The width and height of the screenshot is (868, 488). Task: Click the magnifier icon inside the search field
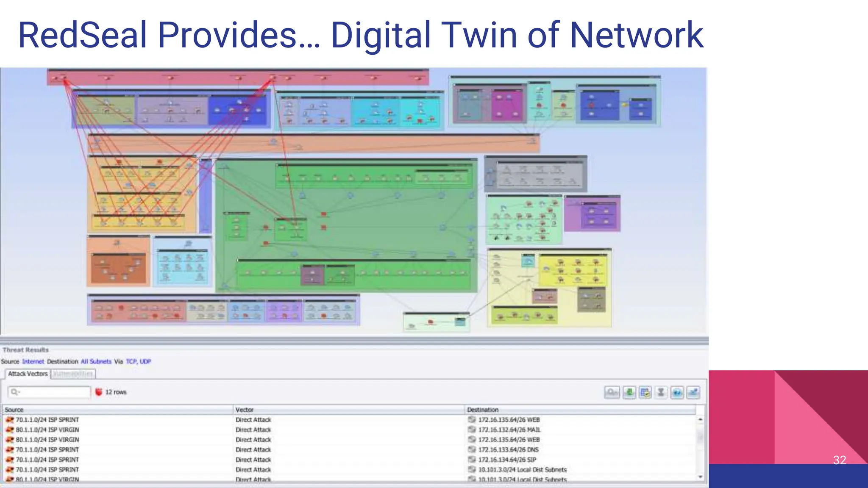pos(15,392)
